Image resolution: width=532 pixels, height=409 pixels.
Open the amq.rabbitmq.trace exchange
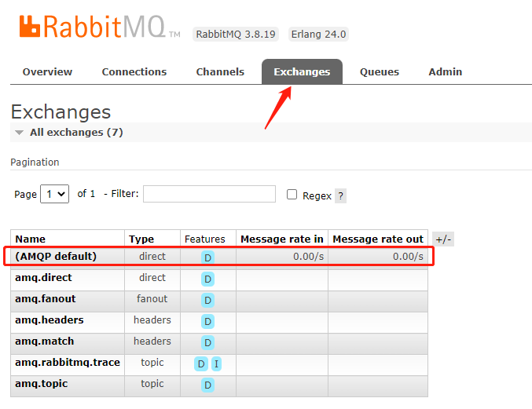pyautogui.click(x=68, y=362)
